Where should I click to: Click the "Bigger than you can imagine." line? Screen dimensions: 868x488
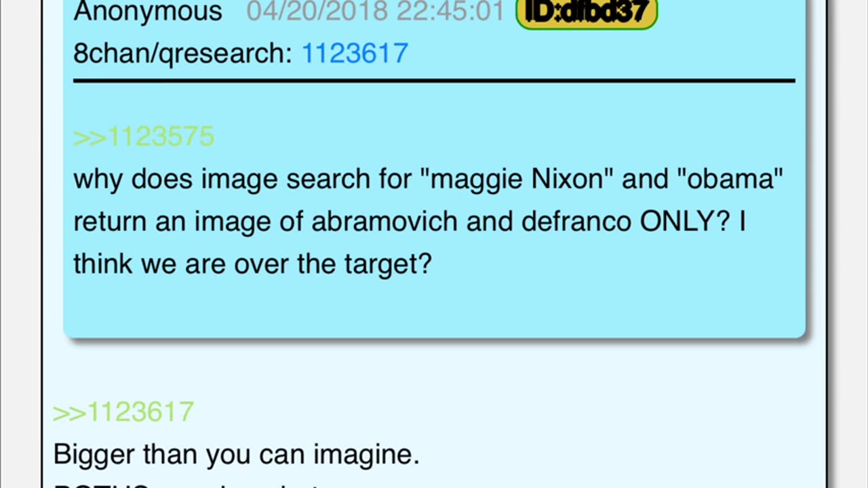point(237,454)
